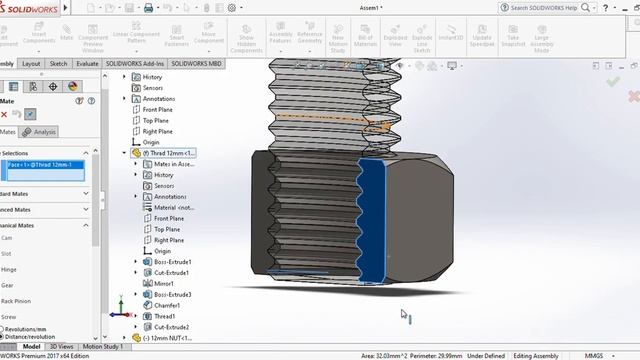Choose the Gear mechanical mate
This screenshot has height=360, width=640.
(7, 285)
